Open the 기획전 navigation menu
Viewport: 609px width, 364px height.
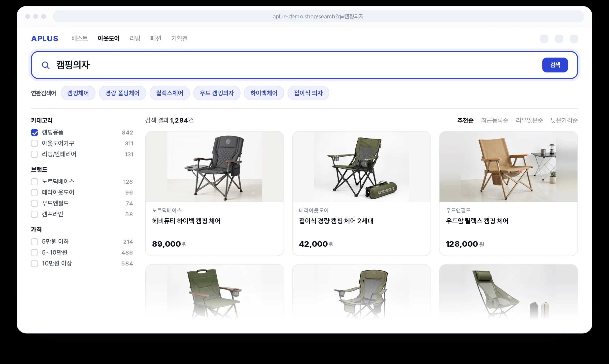click(x=179, y=38)
